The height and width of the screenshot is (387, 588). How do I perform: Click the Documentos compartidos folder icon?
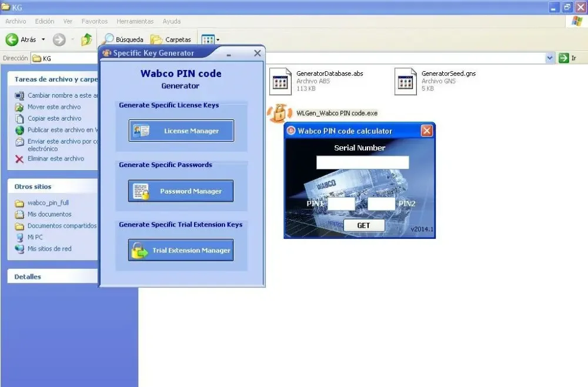(19, 226)
